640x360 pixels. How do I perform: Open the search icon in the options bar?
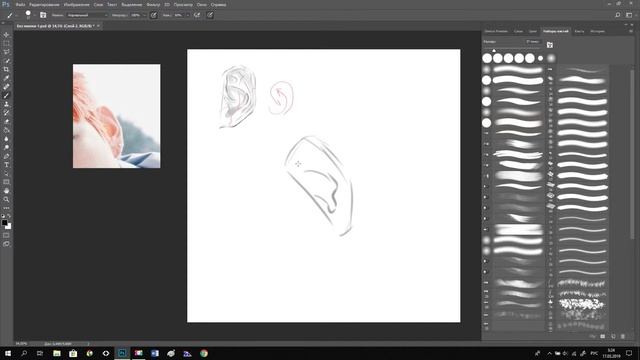618,15
